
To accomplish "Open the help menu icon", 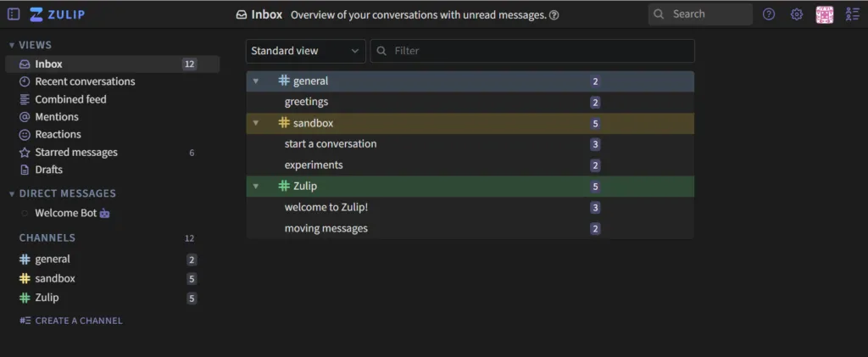I will tap(769, 14).
